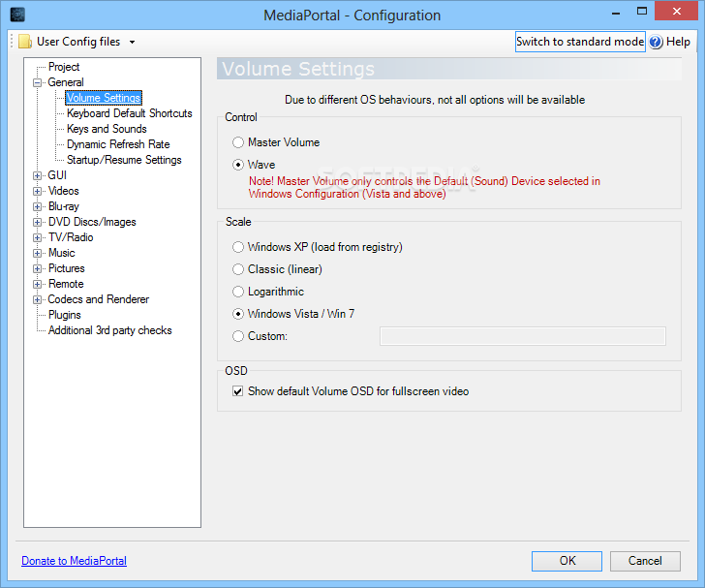The width and height of the screenshot is (705, 588).
Task: Click the Cancel button
Action: click(x=645, y=561)
